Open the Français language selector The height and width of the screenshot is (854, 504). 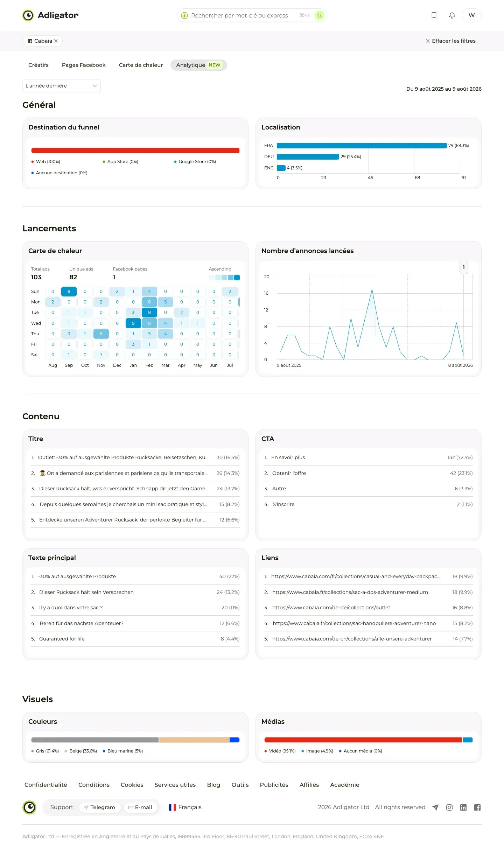coord(185,807)
